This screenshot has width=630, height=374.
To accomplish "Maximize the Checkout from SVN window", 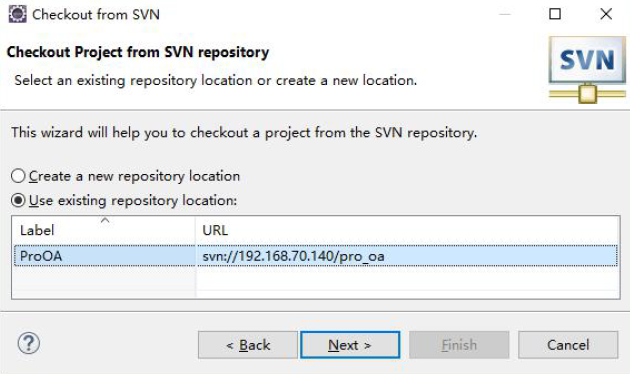I will 555,14.
